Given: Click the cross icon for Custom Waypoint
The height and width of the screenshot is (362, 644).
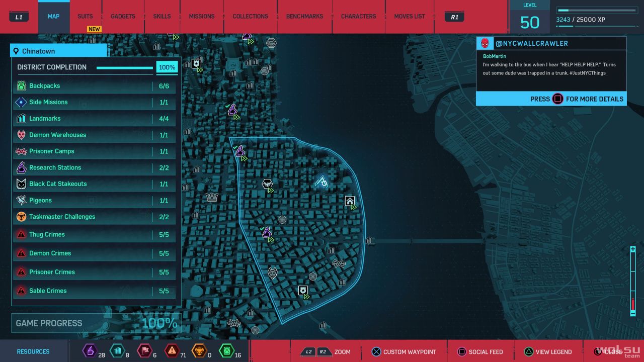Looking at the screenshot, I should click(376, 352).
